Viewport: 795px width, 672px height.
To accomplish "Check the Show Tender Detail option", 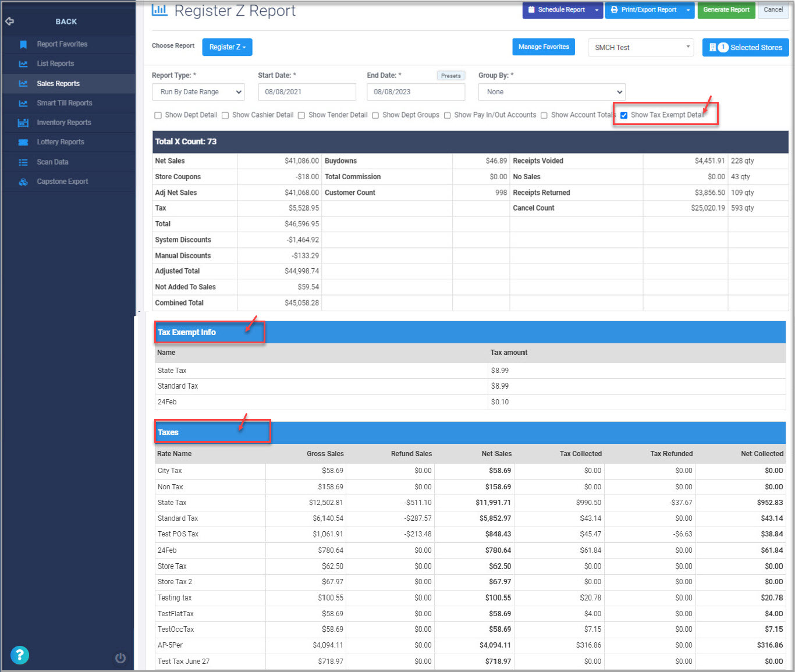I will click(301, 115).
